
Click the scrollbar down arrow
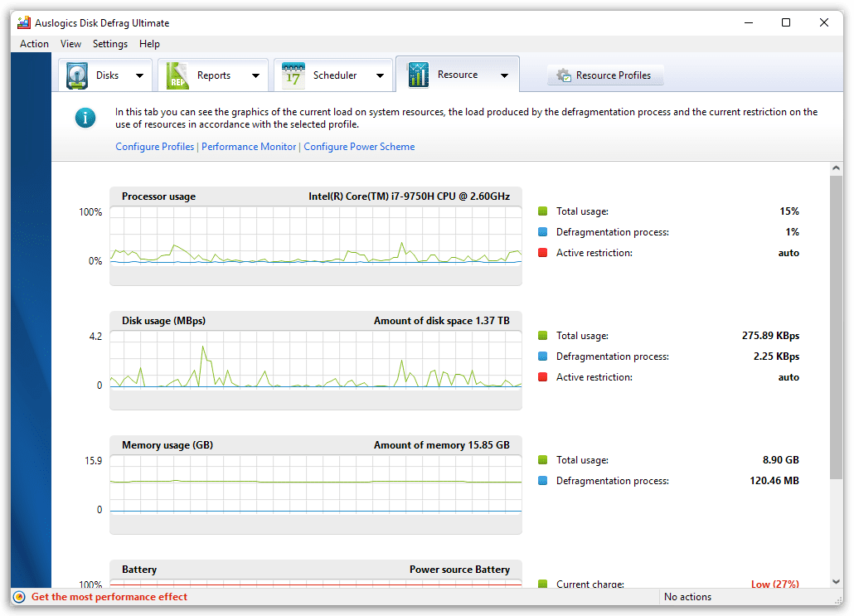(836, 582)
